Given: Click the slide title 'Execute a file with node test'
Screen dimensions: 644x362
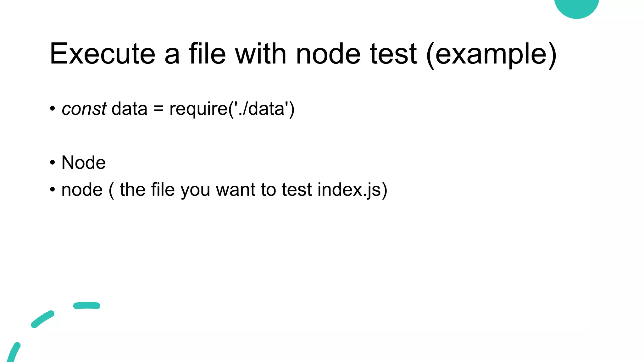Looking at the screenshot, I should (233, 54).
